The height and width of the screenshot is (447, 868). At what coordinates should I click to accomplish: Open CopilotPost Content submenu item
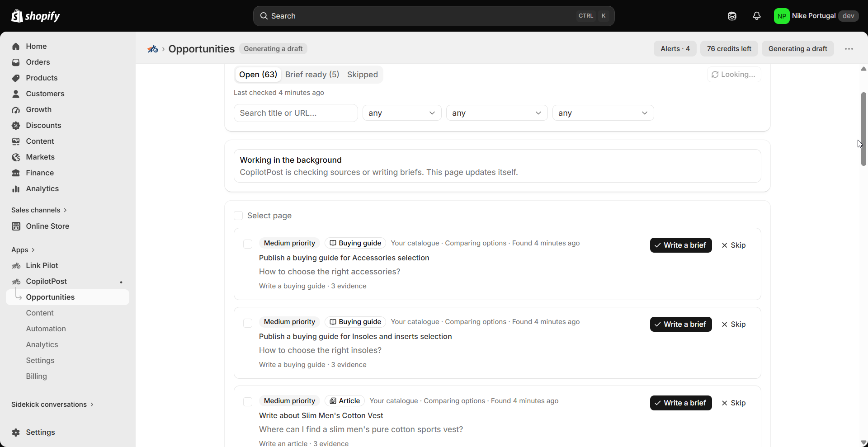40,313
